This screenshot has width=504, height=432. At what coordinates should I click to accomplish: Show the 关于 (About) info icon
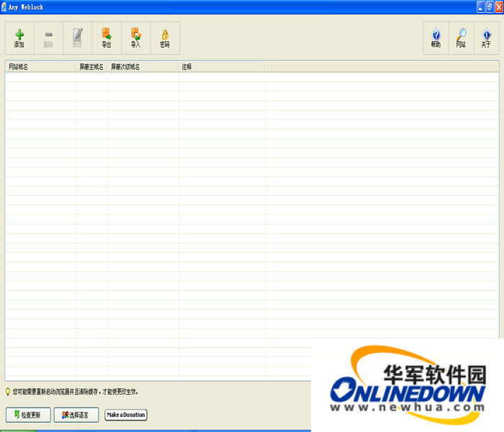pyautogui.click(x=486, y=37)
